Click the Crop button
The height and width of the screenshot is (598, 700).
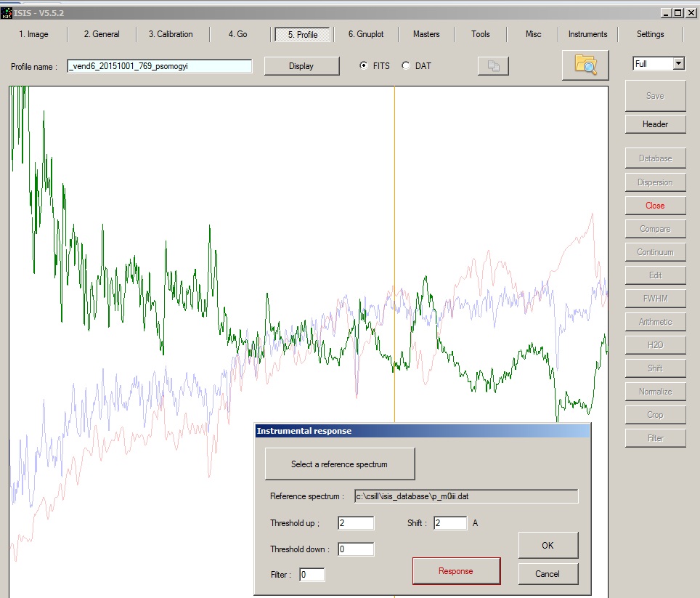click(x=656, y=414)
